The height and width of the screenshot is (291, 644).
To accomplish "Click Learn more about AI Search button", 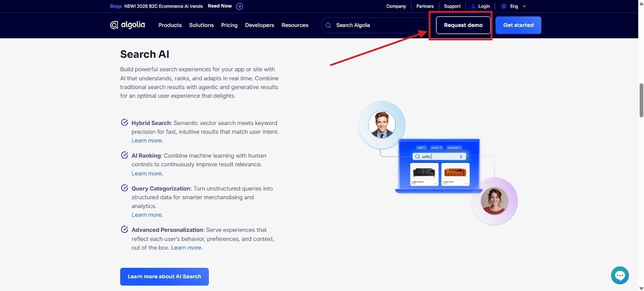I will point(164,276).
